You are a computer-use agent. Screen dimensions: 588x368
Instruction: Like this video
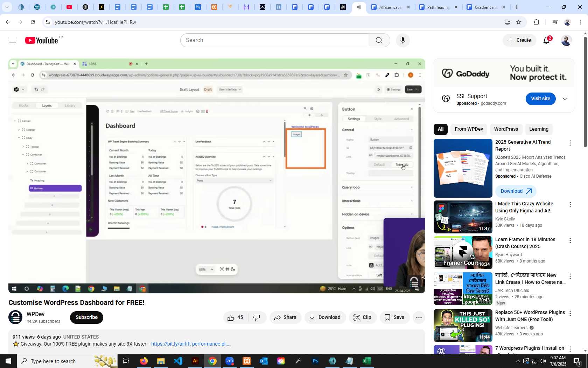pyautogui.click(x=236, y=318)
